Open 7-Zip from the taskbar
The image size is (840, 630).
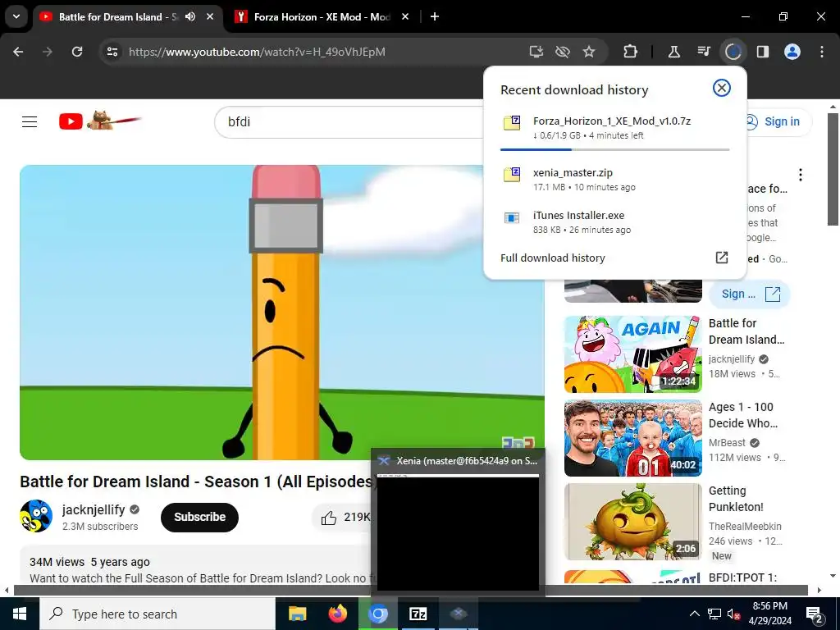pyautogui.click(x=418, y=614)
